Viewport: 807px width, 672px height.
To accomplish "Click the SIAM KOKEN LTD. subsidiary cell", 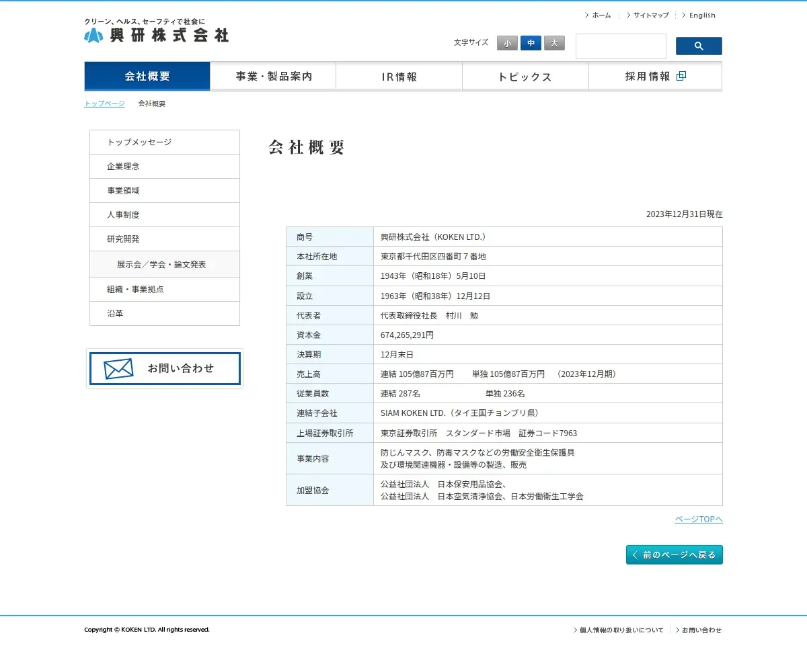I will coord(548,413).
